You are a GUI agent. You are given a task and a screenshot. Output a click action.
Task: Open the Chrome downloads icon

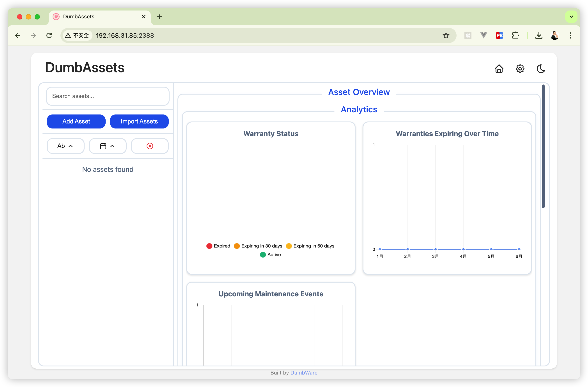[x=538, y=35]
